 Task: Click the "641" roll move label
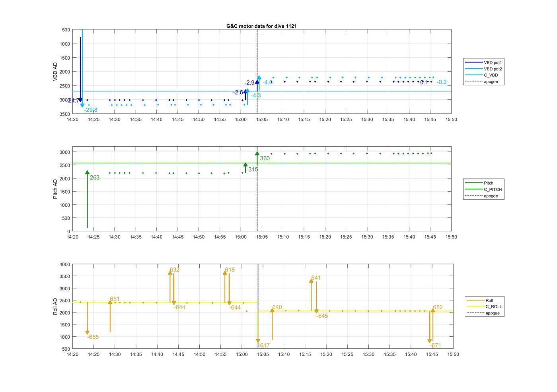point(316,278)
